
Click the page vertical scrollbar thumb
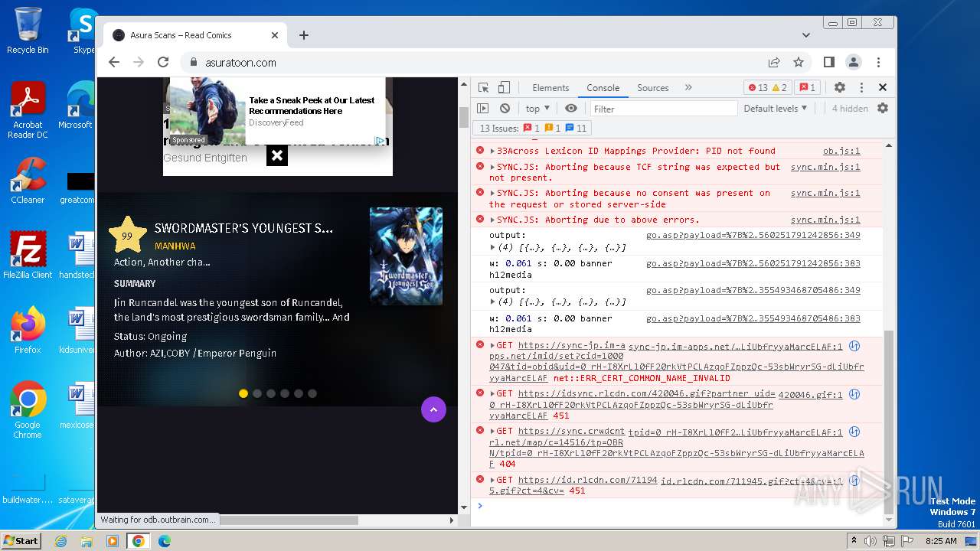[x=463, y=117]
